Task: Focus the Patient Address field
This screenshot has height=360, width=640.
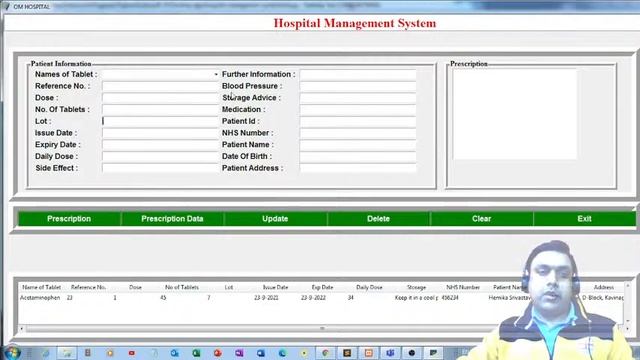Action: point(358,168)
